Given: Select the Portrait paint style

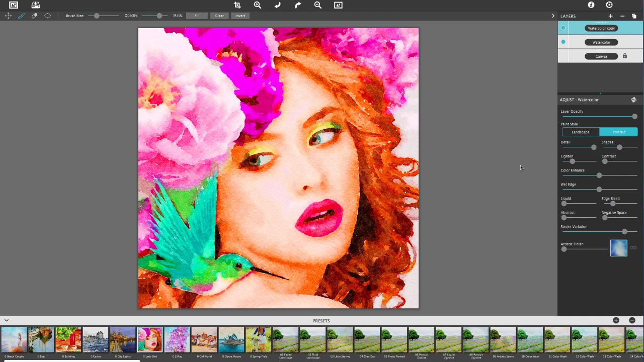Looking at the screenshot, I should pos(619,132).
